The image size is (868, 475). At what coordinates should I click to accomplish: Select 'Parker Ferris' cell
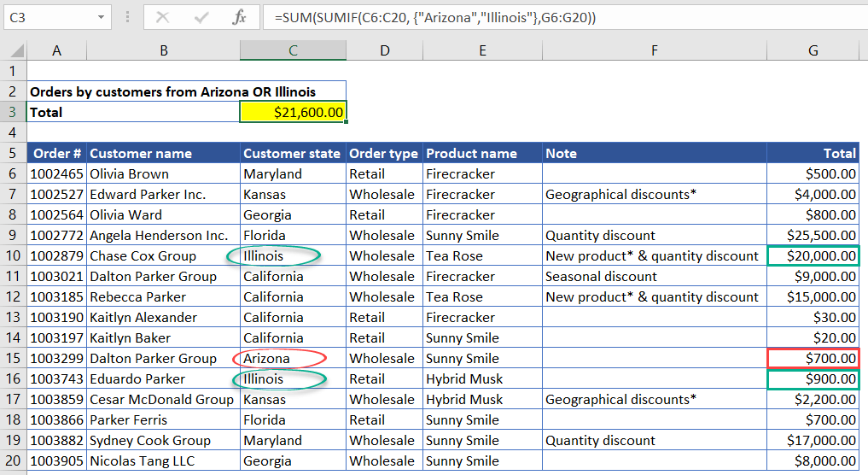pyautogui.click(x=163, y=420)
